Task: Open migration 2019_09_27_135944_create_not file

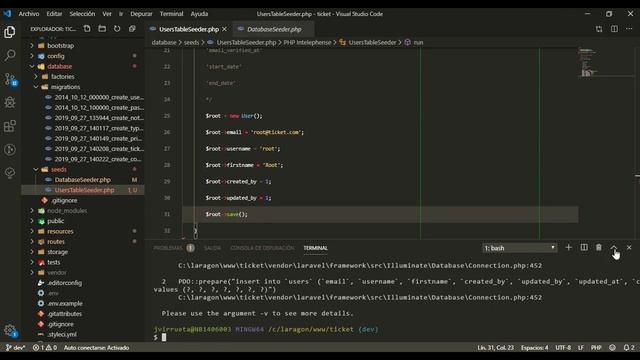Action: [99, 118]
